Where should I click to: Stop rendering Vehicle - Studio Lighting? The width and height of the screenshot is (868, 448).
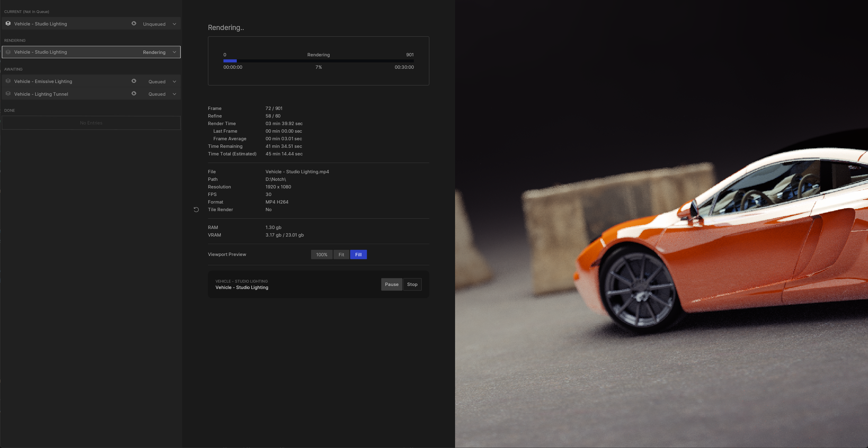(412, 284)
